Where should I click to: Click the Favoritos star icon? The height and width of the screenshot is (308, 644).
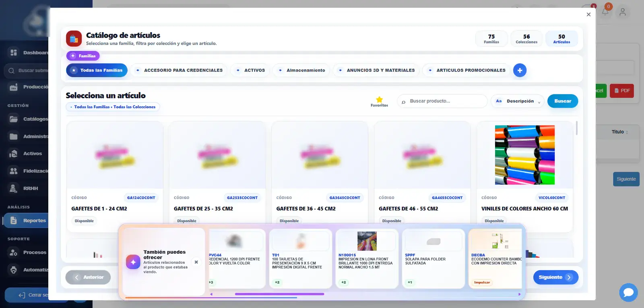pyautogui.click(x=379, y=99)
